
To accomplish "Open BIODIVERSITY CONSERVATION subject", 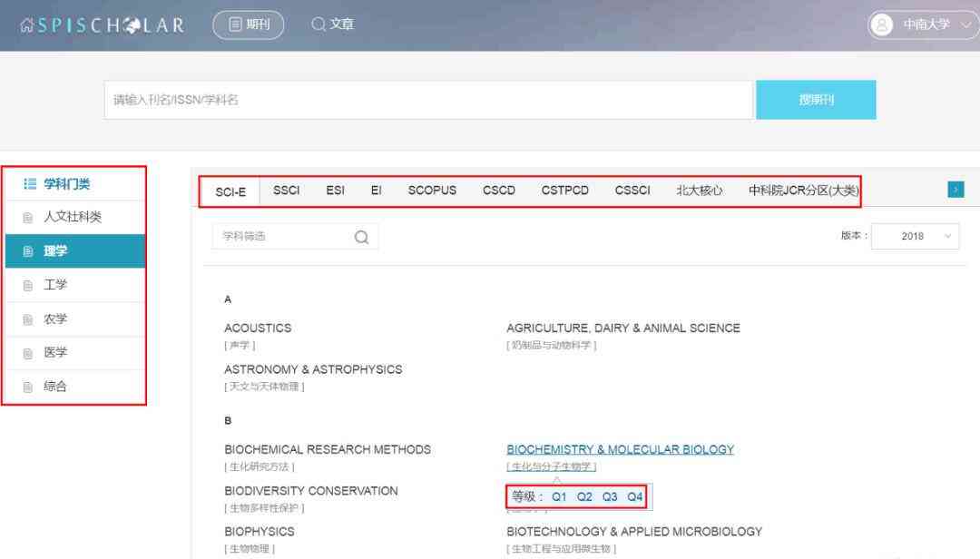I will (310, 491).
